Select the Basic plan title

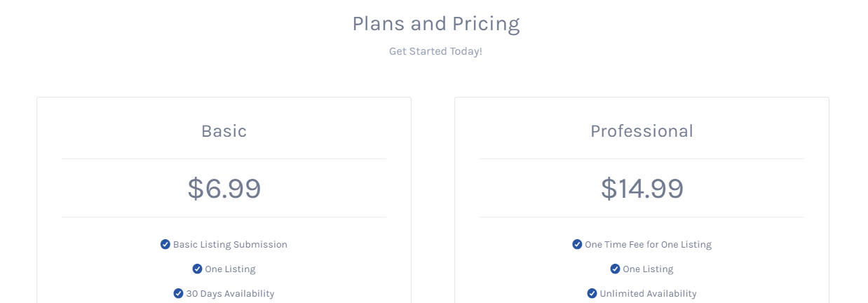coord(224,131)
